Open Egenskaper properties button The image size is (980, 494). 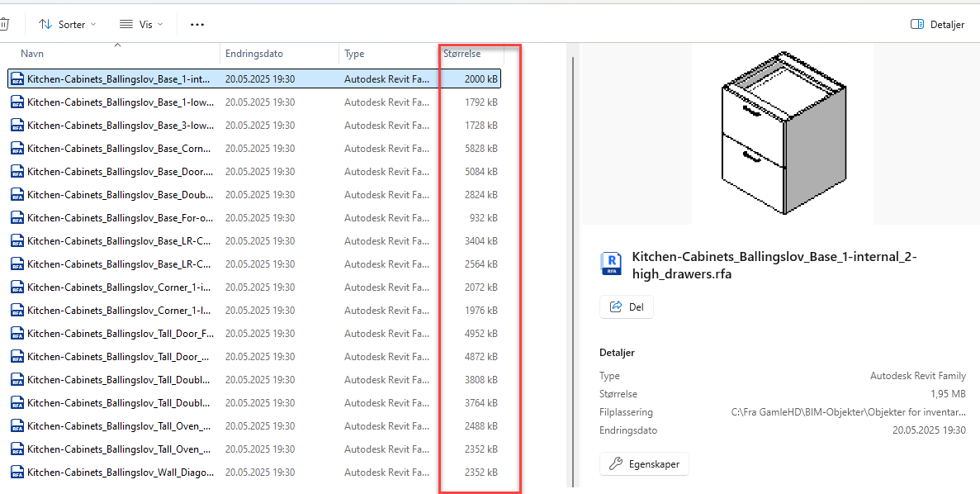click(x=644, y=464)
